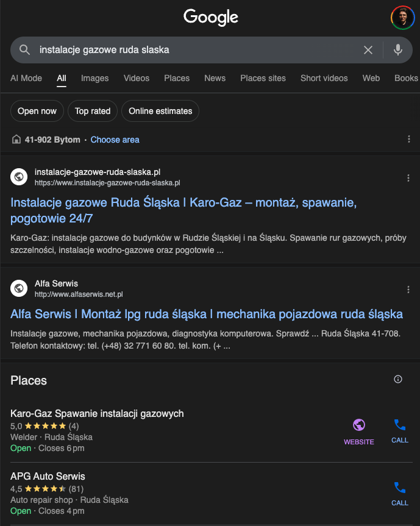Open the three-dot menu on the Karo-Gaz result
Screen dimensions: 420x526
pyautogui.click(x=408, y=178)
